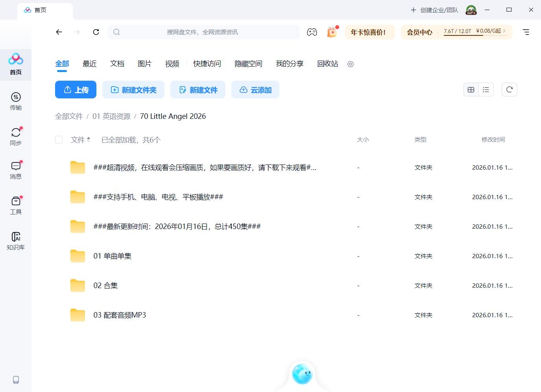Open tab customization circle next to 回收站
This screenshot has width=541, height=392.
click(x=350, y=64)
